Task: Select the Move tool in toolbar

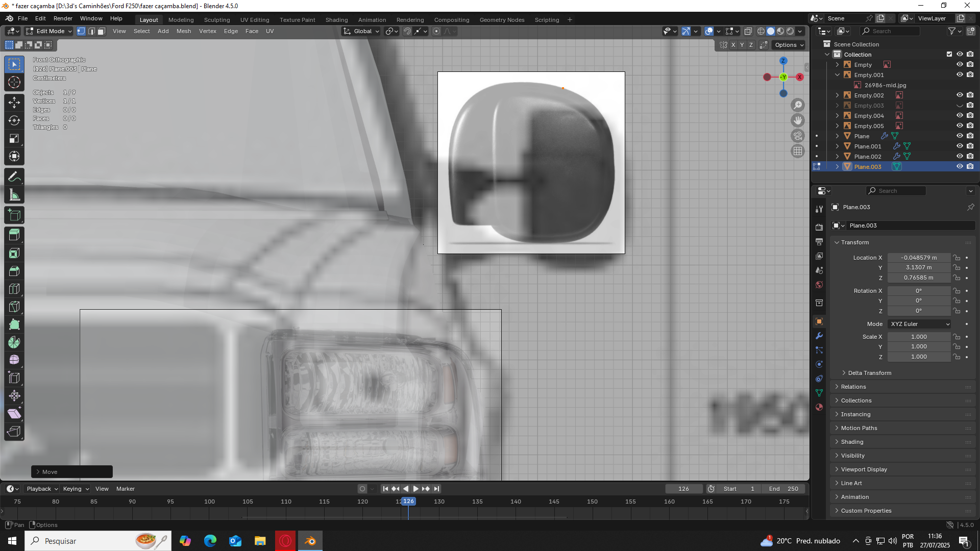Action: pos(14,103)
